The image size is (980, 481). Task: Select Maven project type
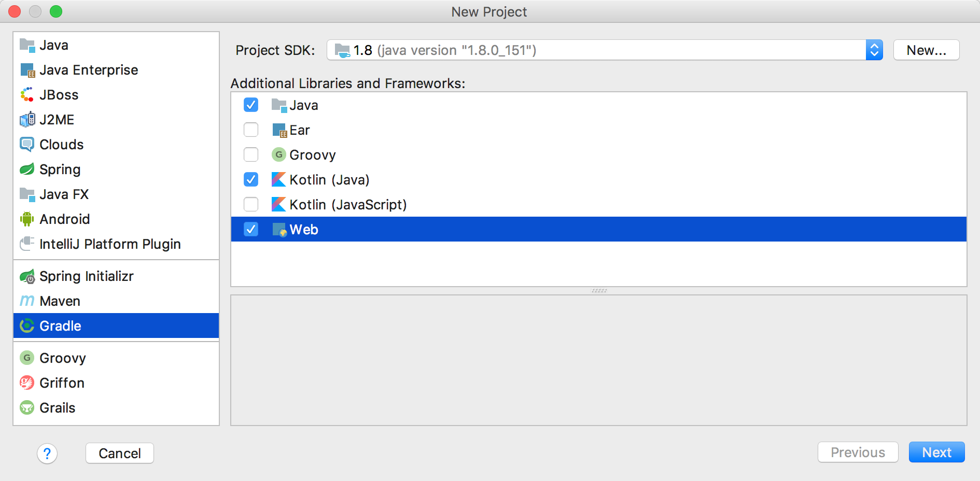116,301
